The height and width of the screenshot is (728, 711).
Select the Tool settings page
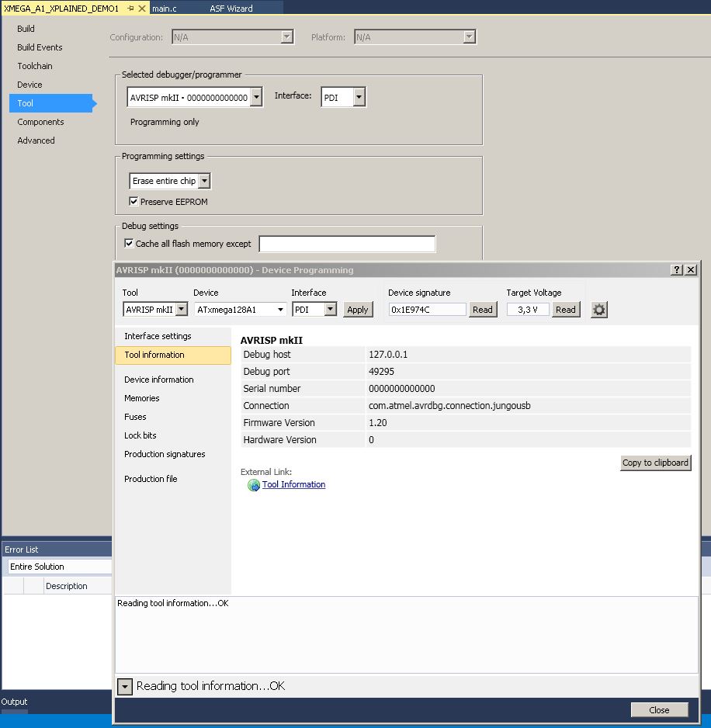tap(51, 103)
